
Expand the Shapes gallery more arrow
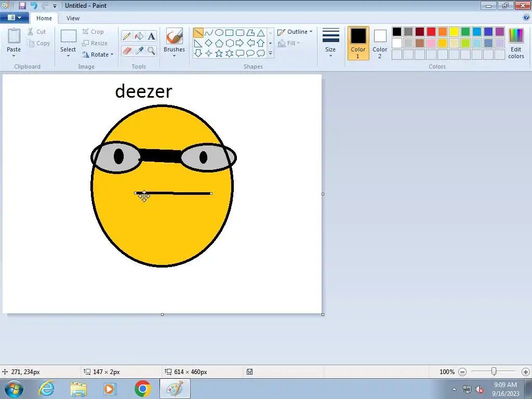(270, 54)
